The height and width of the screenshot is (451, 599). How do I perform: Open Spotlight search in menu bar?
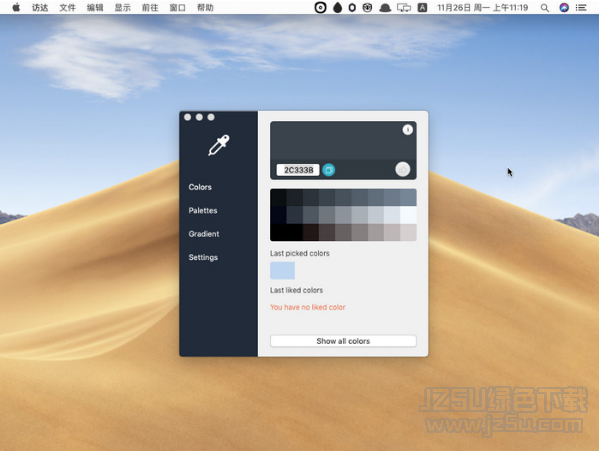(545, 8)
